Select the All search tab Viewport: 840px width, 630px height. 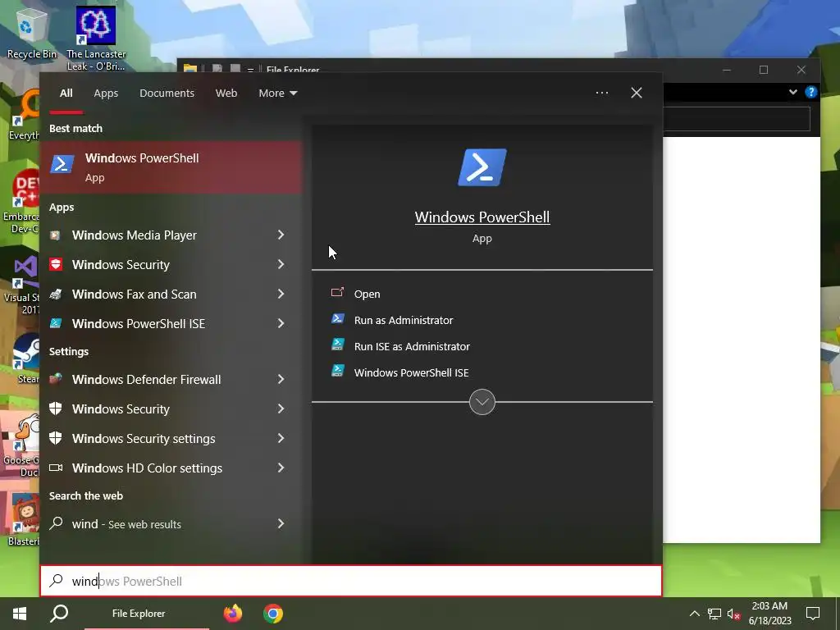coord(66,94)
